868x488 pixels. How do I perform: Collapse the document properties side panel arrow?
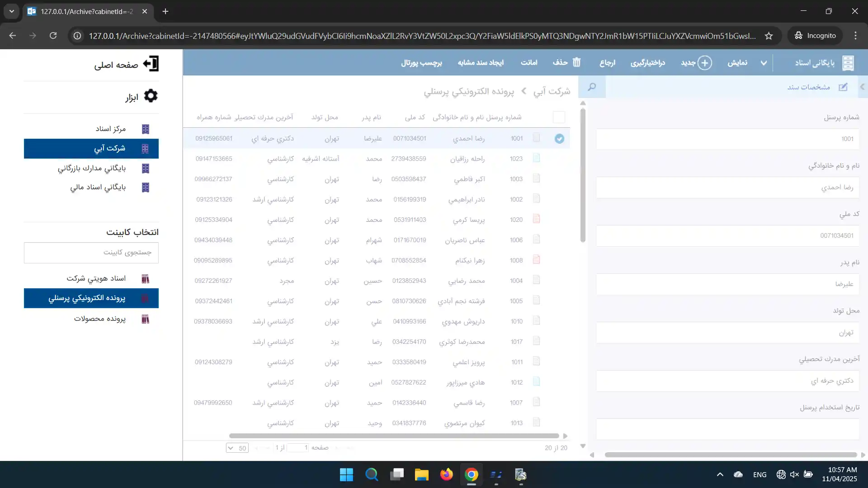coord(862,87)
